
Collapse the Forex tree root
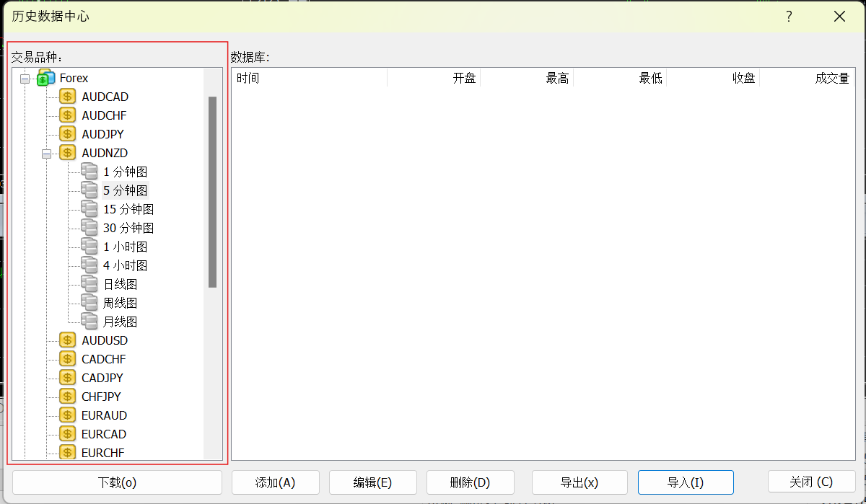coord(25,77)
